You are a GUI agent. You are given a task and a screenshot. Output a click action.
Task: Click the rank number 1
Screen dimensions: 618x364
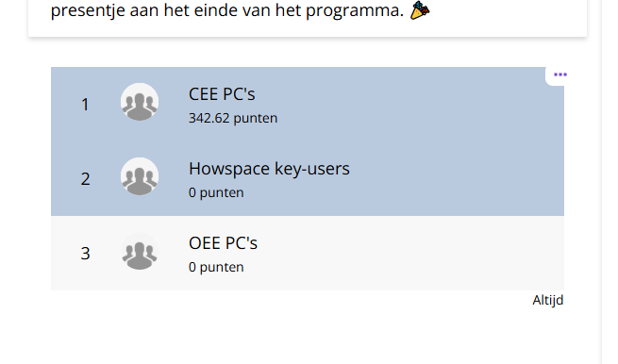point(85,105)
